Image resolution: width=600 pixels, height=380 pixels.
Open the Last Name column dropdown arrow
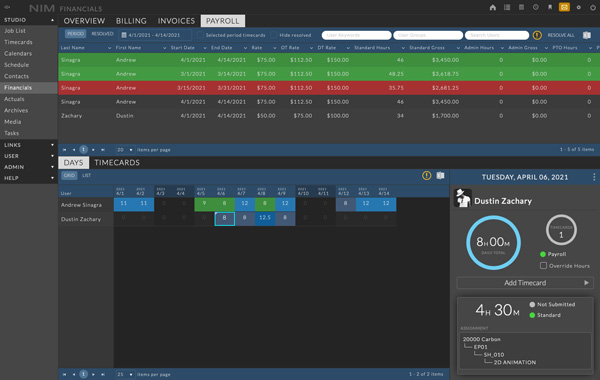point(109,48)
